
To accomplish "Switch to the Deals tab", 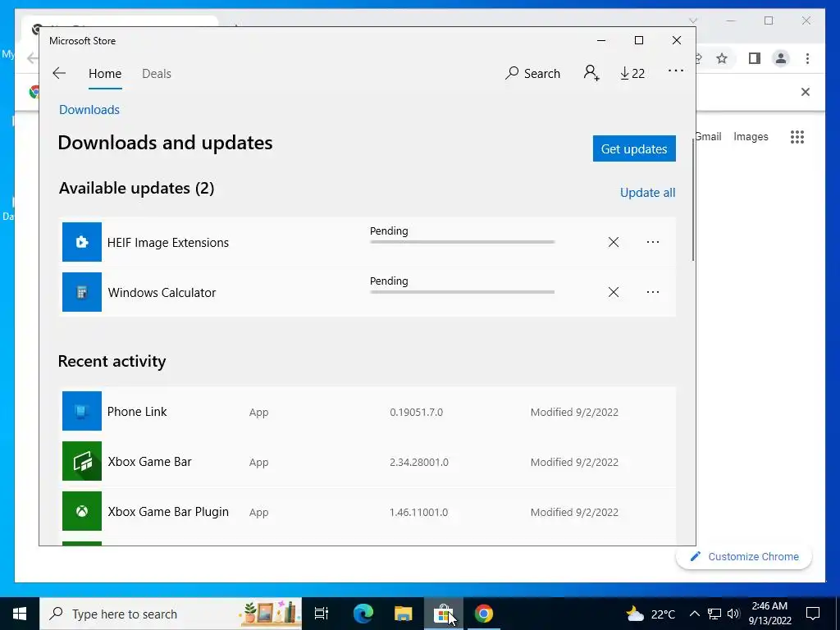I will pos(157,74).
